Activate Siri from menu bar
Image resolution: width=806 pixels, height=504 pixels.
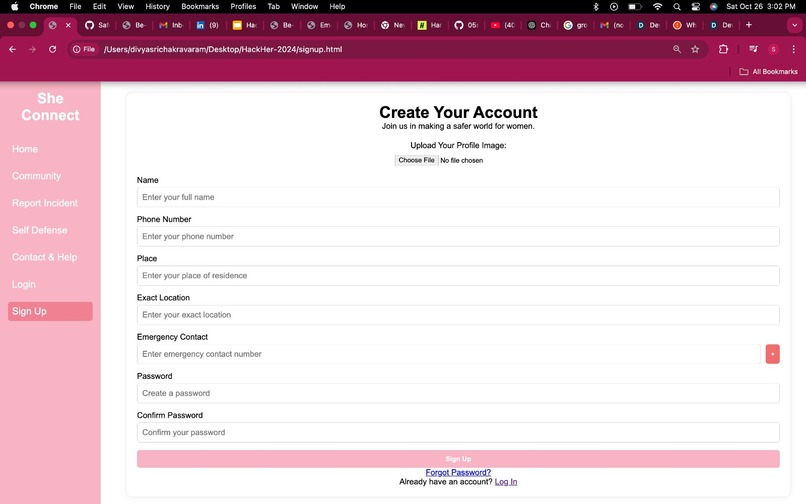pos(713,6)
